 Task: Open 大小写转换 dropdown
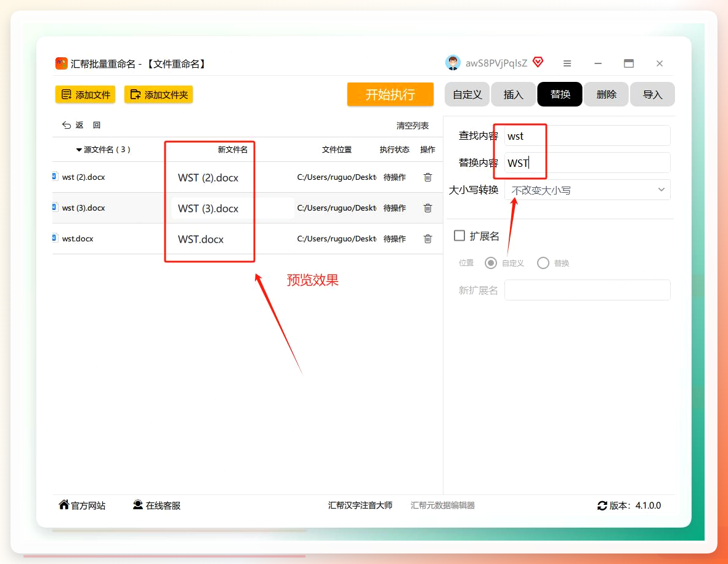point(588,190)
